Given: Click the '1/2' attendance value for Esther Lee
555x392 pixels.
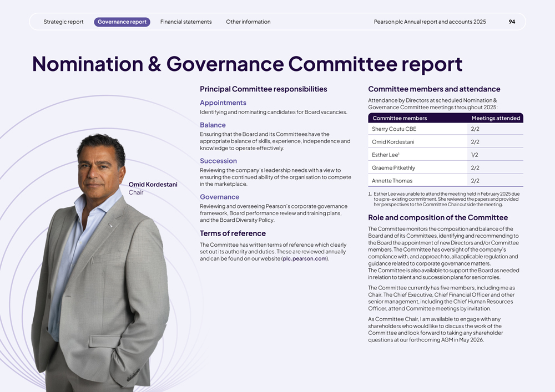Looking at the screenshot, I should (475, 155).
